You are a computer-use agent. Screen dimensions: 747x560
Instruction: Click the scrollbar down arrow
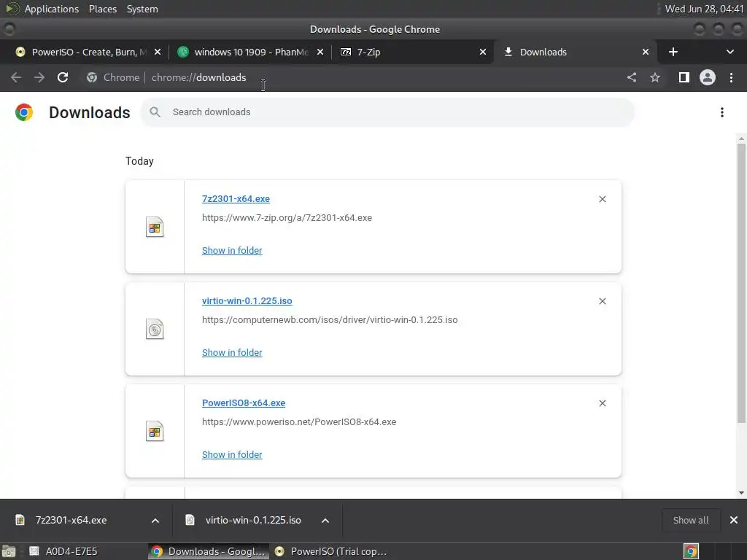741,493
